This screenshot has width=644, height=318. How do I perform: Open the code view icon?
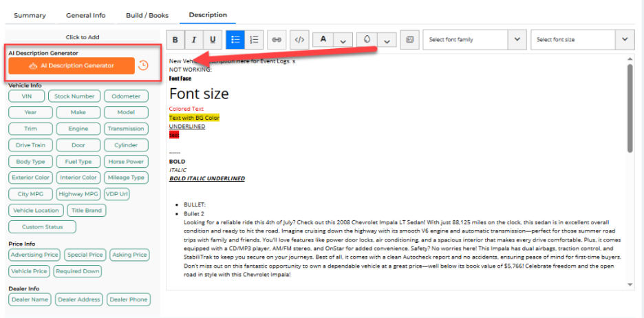(x=299, y=40)
